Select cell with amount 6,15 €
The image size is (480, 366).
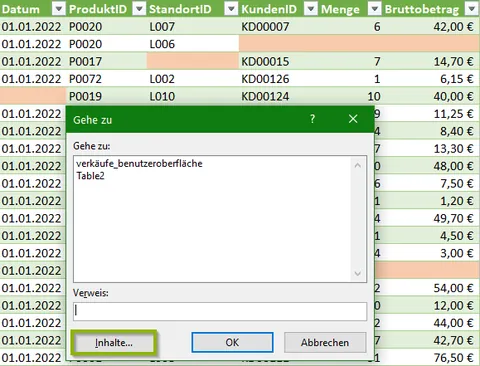tap(431, 79)
